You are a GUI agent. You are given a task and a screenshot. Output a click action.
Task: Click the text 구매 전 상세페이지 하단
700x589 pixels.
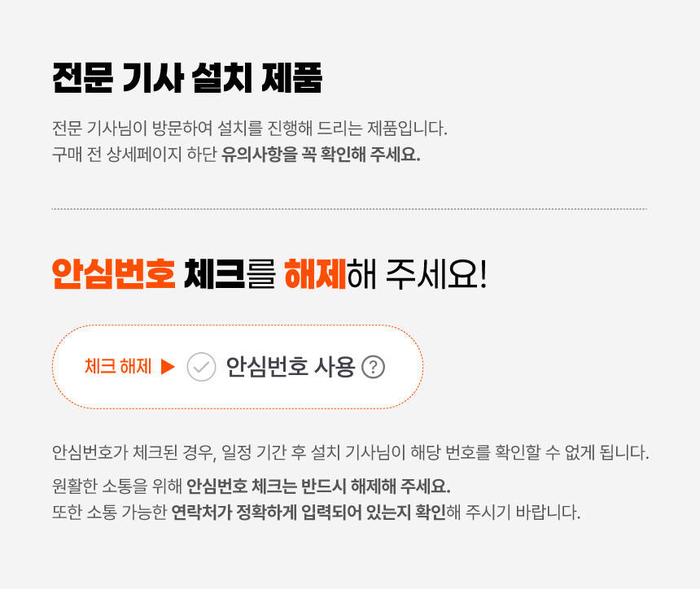[x=134, y=155]
